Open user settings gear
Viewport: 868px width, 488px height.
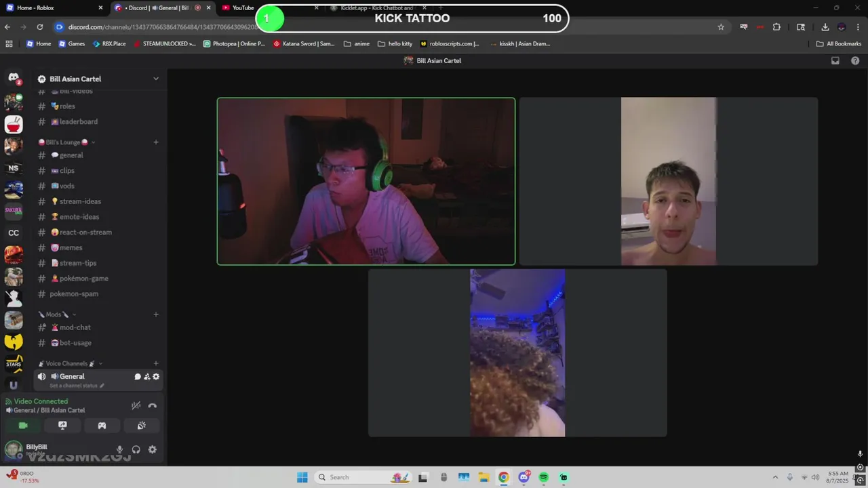coord(153,449)
